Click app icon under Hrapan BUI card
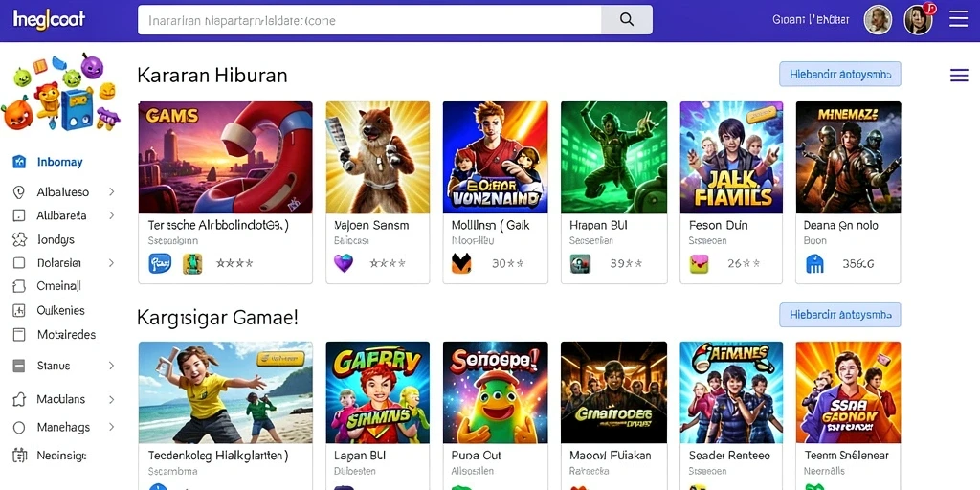The width and height of the screenshot is (980, 490). pyautogui.click(x=581, y=264)
